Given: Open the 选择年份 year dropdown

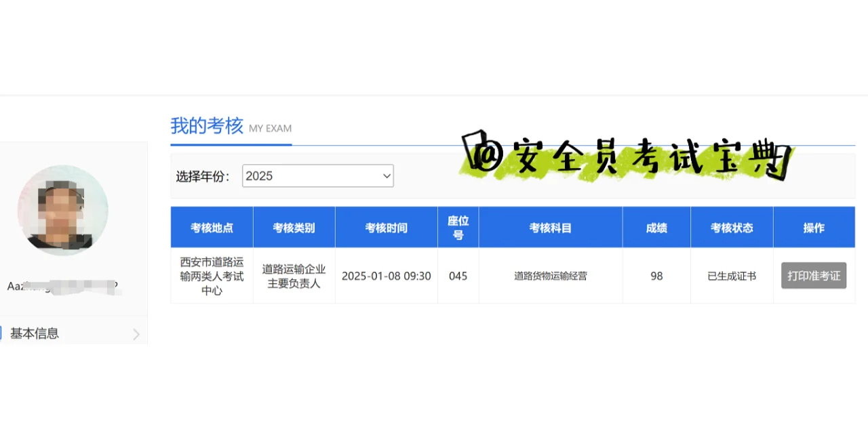Looking at the screenshot, I should [x=317, y=176].
